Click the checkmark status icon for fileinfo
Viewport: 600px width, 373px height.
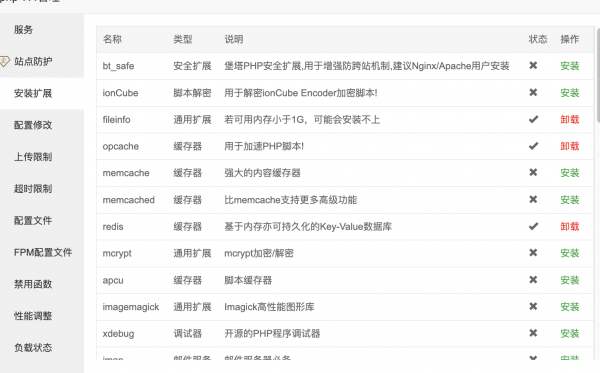coord(533,119)
